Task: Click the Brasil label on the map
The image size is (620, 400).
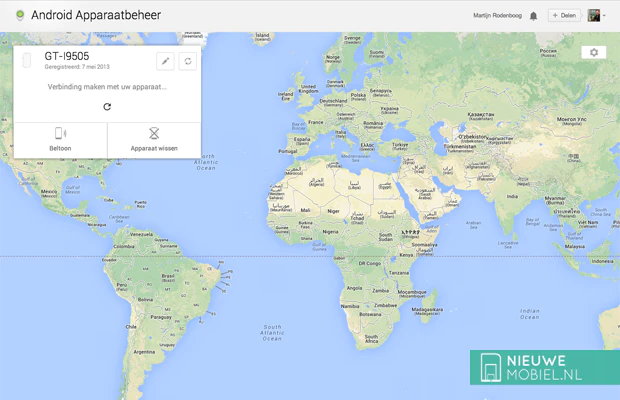Action: tap(168, 276)
